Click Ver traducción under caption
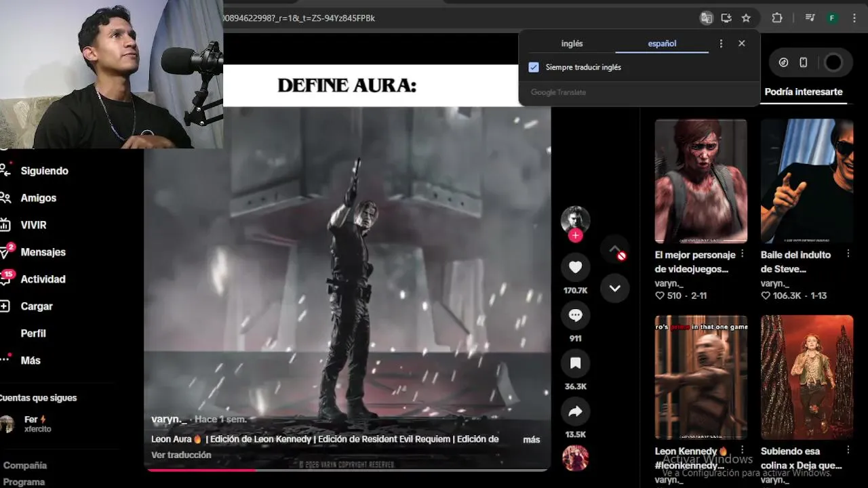This screenshot has height=488, width=868. [181, 455]
